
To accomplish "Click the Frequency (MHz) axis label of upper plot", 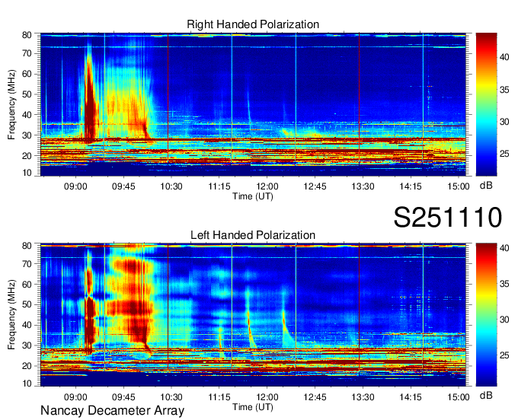I will click(12, 102).
